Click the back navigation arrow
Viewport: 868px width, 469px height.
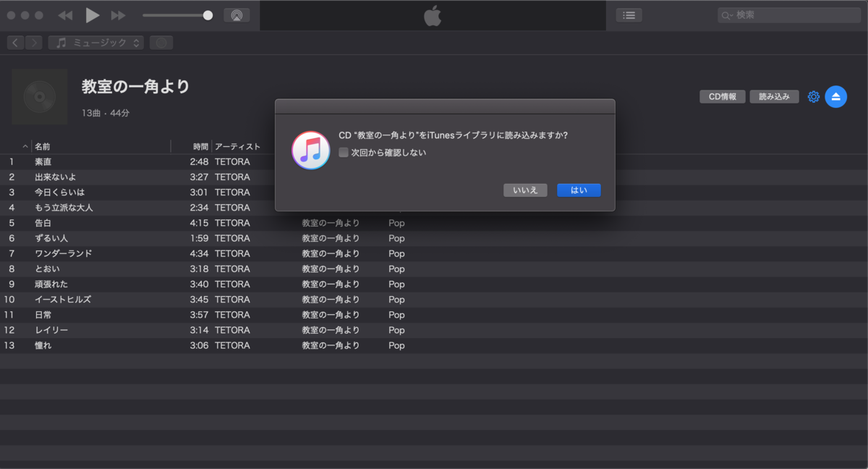point(14,42)
